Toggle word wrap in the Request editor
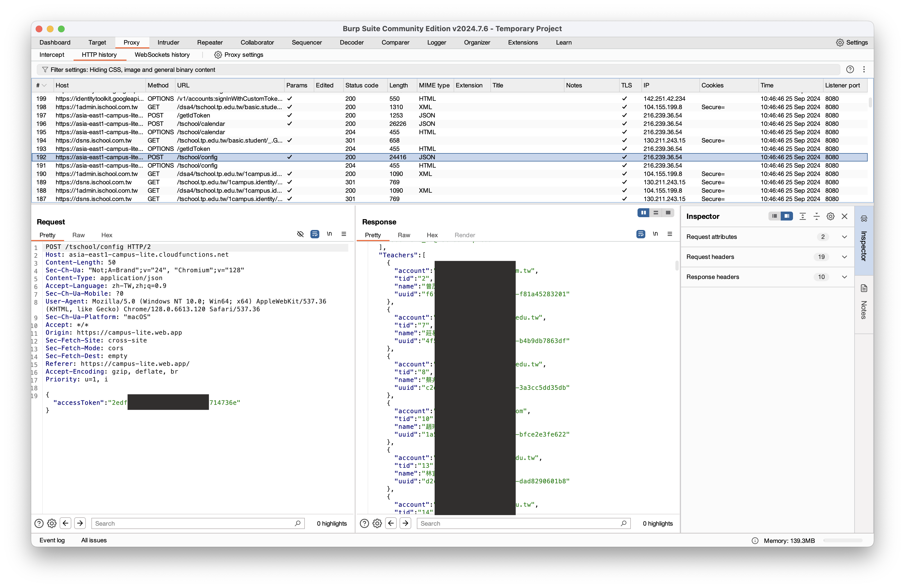This screenshot has width=905, height=588. (315, 234)
